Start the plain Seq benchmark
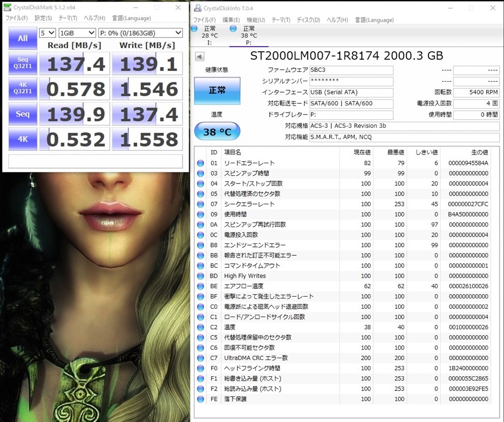This screenshot has height=422, width=504. point(23,114)
